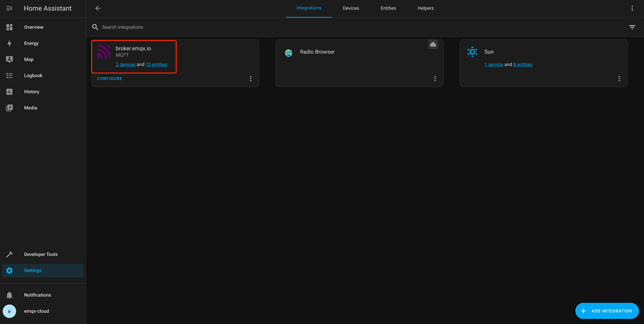Open the Media browser
This screenshot has height=324, width=644.
[30, 108]
